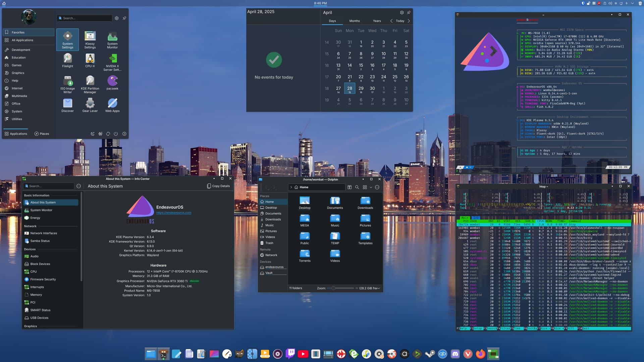The image size is (644, 362).
Task: Select All Applications category in launcher
Action: point(29,40)
